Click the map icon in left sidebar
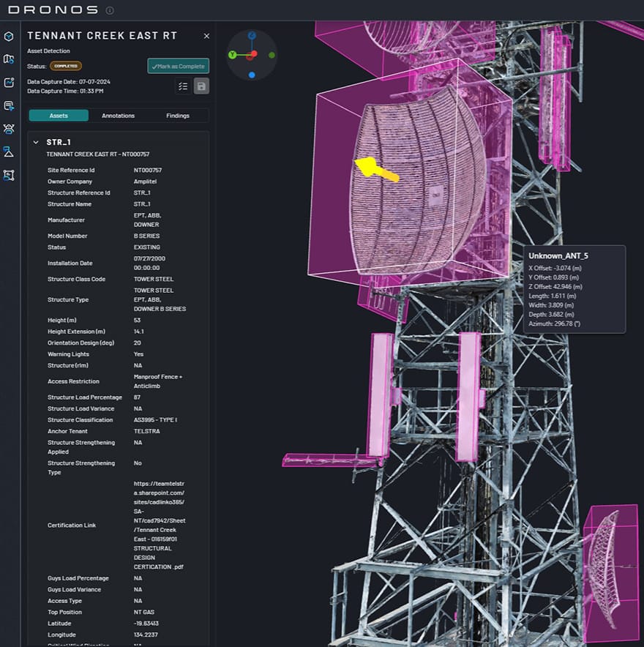This screenshot has width=644, height=647. [x=9, y=59]
